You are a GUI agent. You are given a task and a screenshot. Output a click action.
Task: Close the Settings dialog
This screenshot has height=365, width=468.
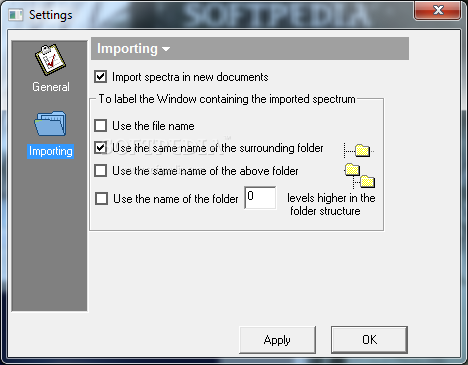pos(438,11)
